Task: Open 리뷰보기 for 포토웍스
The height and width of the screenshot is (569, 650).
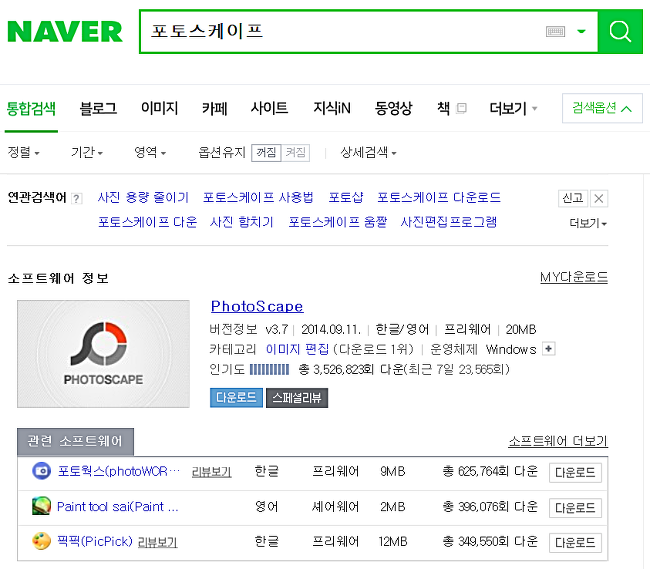Action: pos(211,472)
